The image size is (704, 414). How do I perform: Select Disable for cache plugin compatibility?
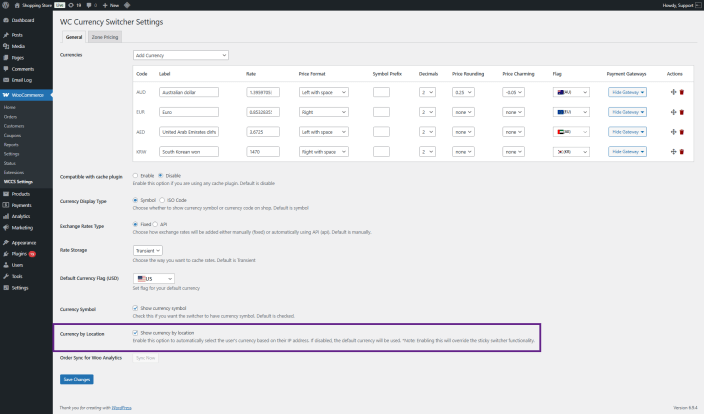coord(160,176)
